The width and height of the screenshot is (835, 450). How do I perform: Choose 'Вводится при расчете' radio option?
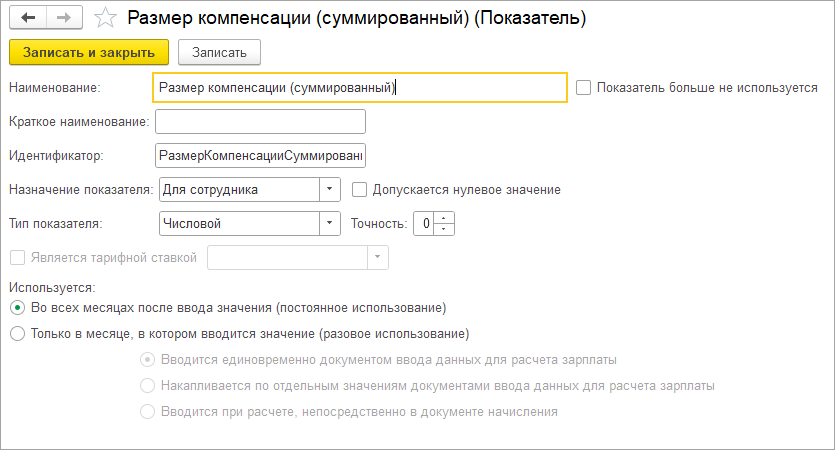(148, 411)
